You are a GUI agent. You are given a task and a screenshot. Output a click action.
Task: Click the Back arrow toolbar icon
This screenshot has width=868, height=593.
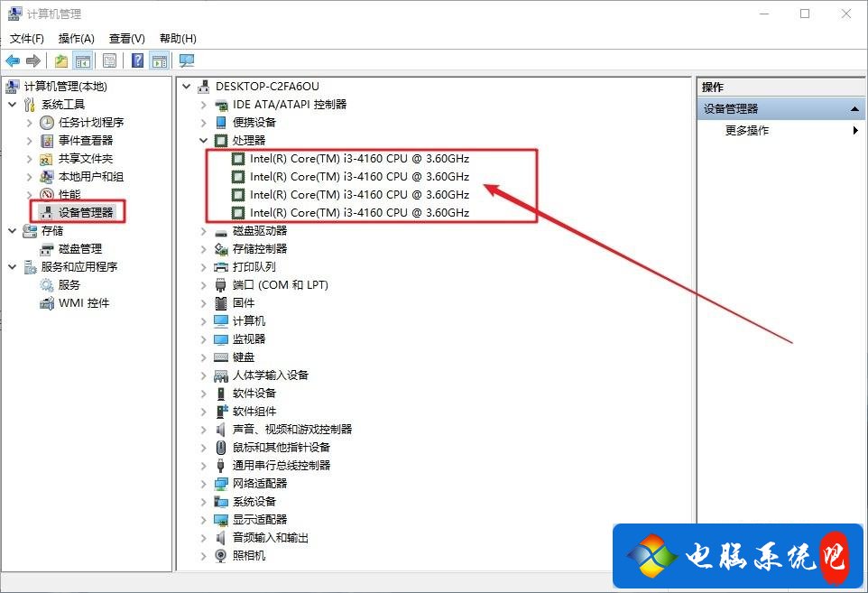click(x=13, y=60)
